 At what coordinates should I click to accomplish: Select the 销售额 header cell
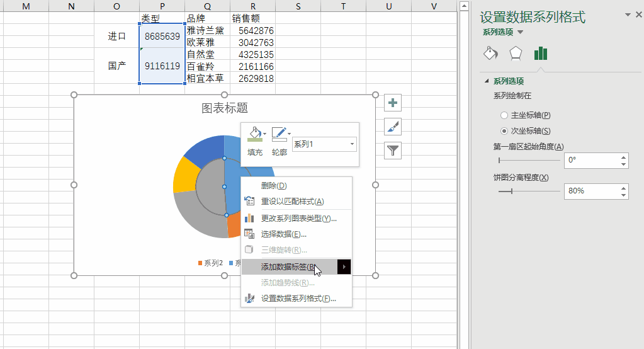(253, 18)
